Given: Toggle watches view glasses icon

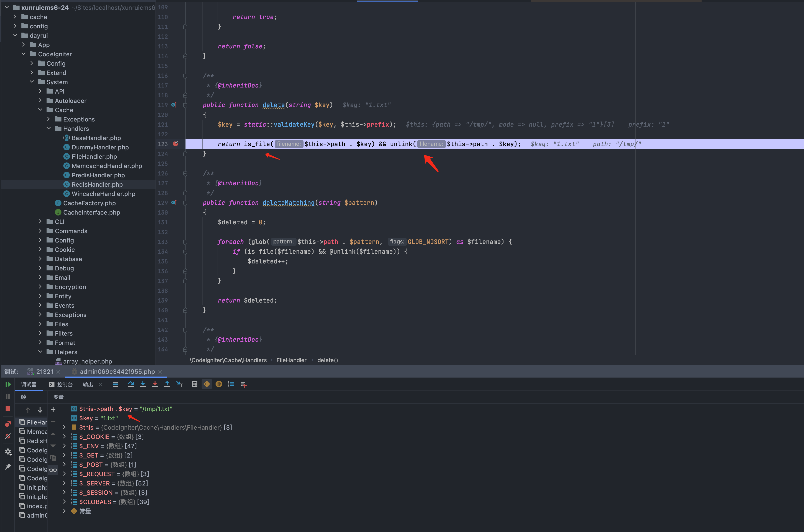Looking at the screenshot, I should pyautogui.click(x=53, y=470).
